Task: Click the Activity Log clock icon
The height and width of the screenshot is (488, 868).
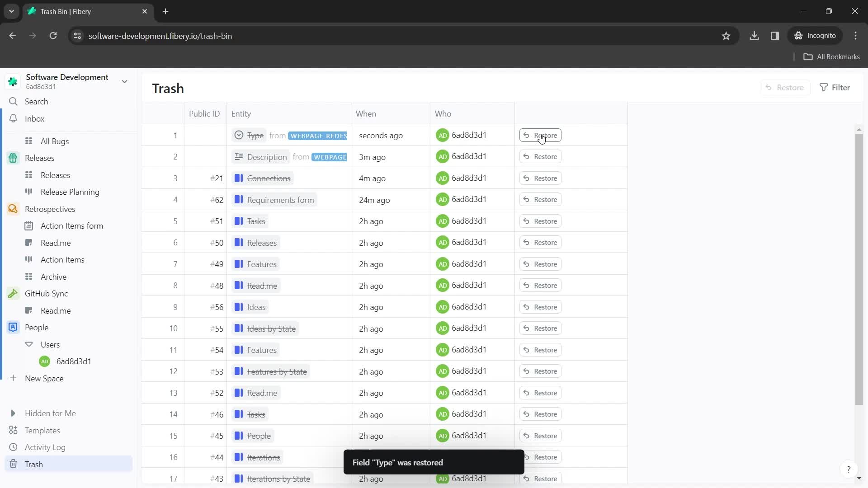Action: click(x=13, y=447)
